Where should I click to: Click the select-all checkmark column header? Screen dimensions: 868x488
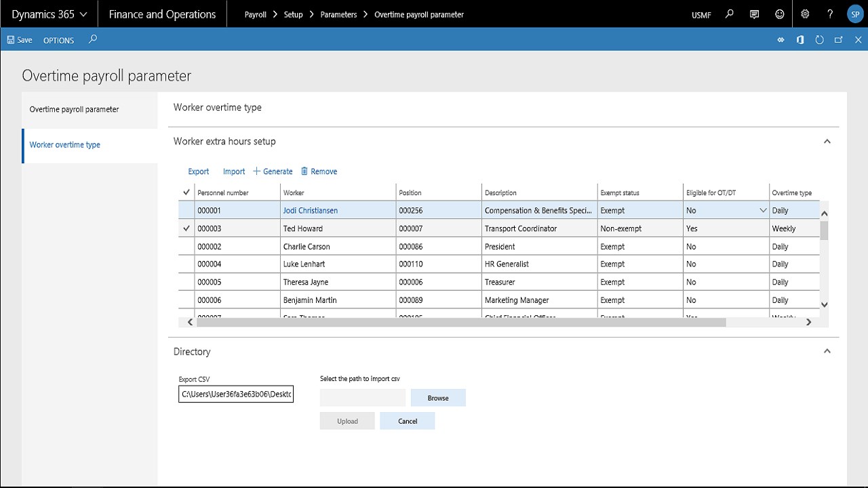click(x=186, y=192)
